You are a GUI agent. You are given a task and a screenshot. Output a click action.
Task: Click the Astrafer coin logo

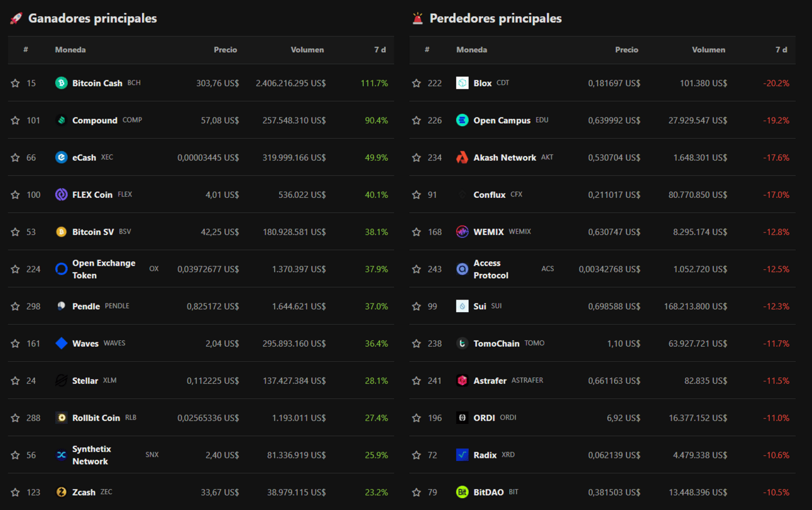(462, 381)
